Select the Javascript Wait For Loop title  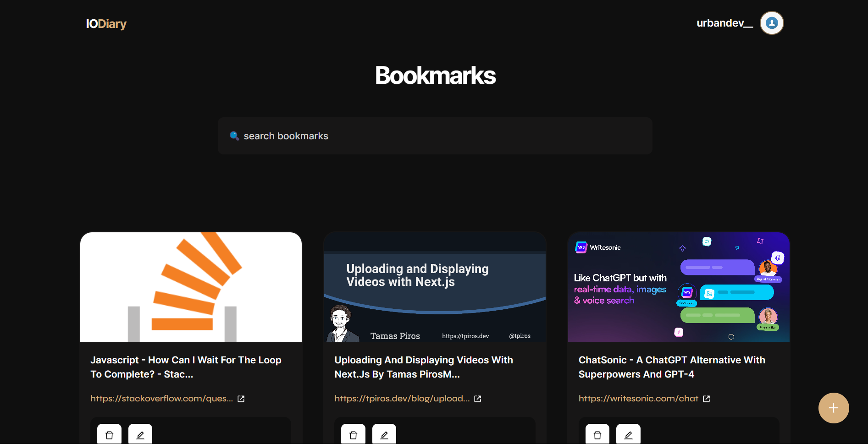coord(186,367)
